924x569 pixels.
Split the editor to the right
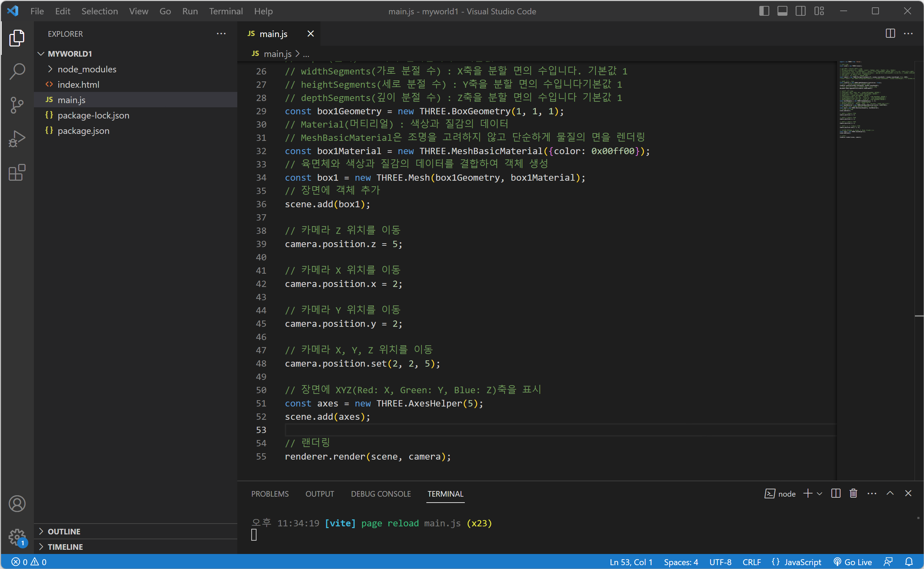click(890, 34)
